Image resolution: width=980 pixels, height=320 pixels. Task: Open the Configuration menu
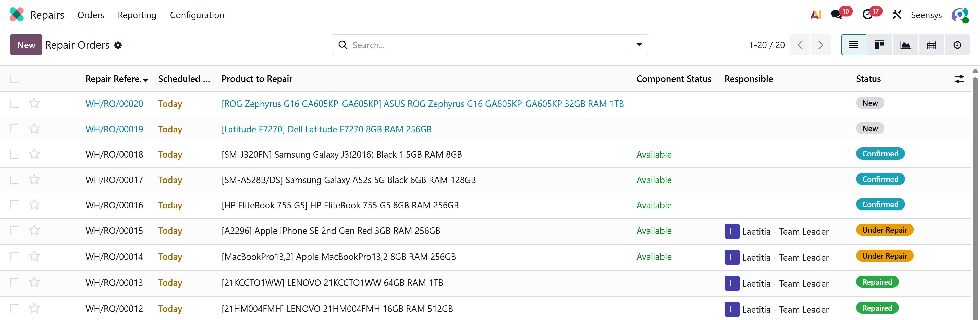click(x=197, y=15)
